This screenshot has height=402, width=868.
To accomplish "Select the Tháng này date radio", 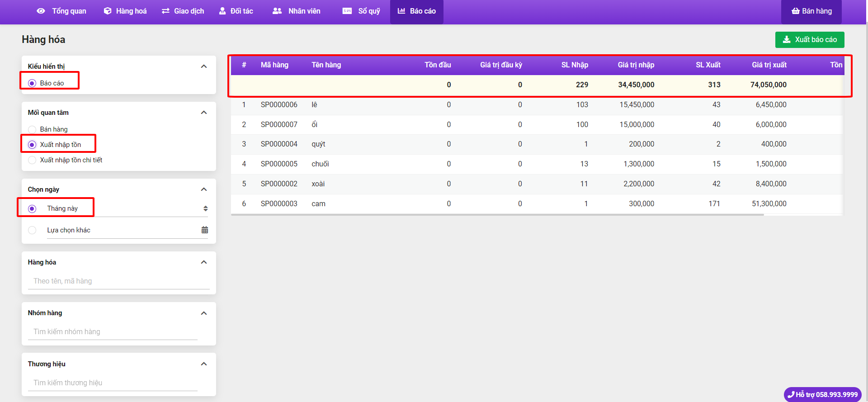I will 32,208.
